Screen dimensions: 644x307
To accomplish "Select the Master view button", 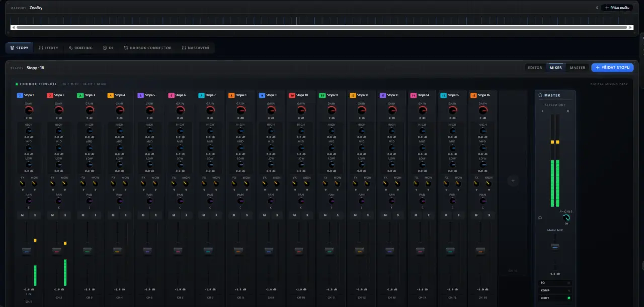I will point(578,67).
